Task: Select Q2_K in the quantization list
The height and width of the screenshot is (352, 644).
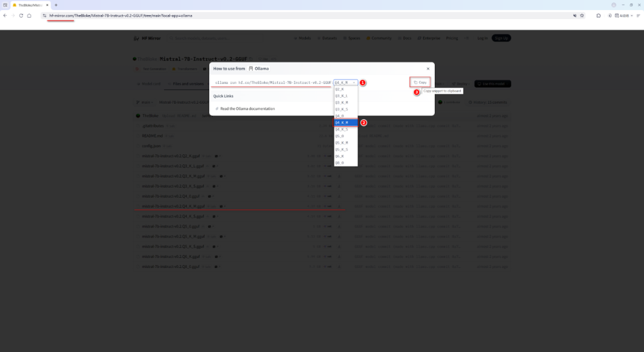Action: (345, 89)
